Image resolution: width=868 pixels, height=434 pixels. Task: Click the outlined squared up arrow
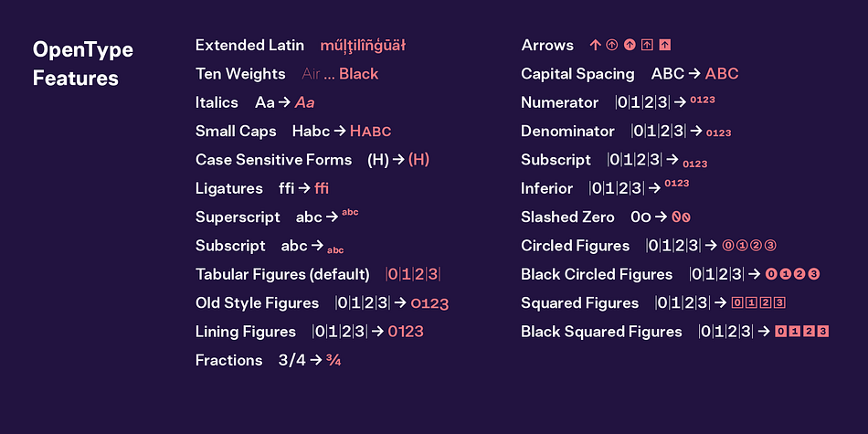tap(647, 46)
